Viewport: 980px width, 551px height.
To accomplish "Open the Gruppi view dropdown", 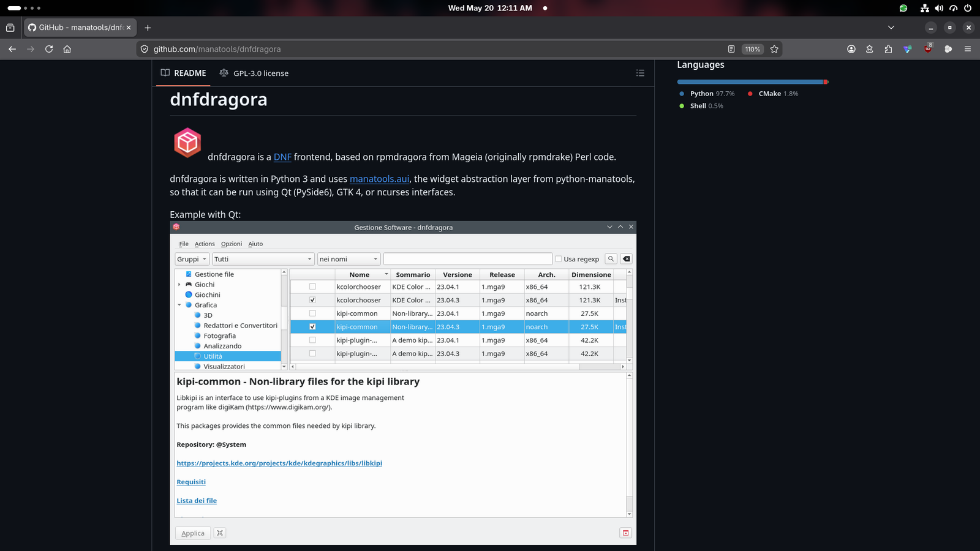I will click(192, 259).
